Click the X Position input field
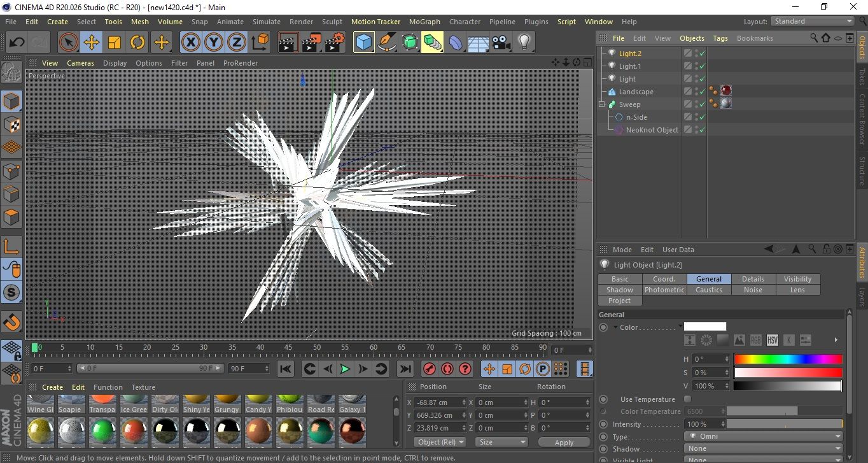The height and width of the screenshot is (463, 868). click(x=435, y=402)
